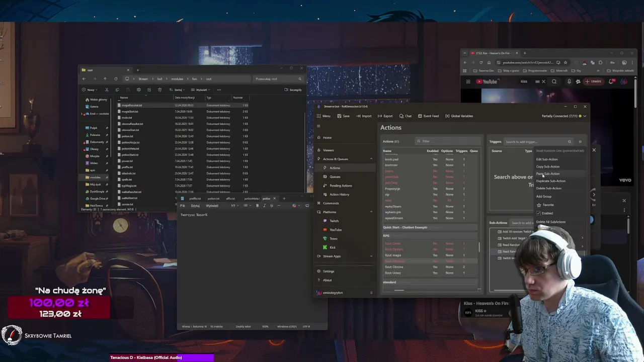Click the Share icon in File Explorer
Viewport: 644px width, 362px height.
(x=149, y=90)
